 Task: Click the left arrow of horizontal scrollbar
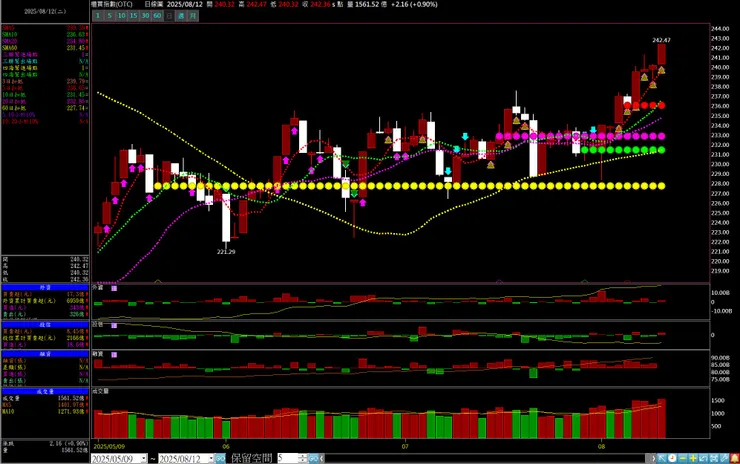pyautogui.click(x=322, y=458)
